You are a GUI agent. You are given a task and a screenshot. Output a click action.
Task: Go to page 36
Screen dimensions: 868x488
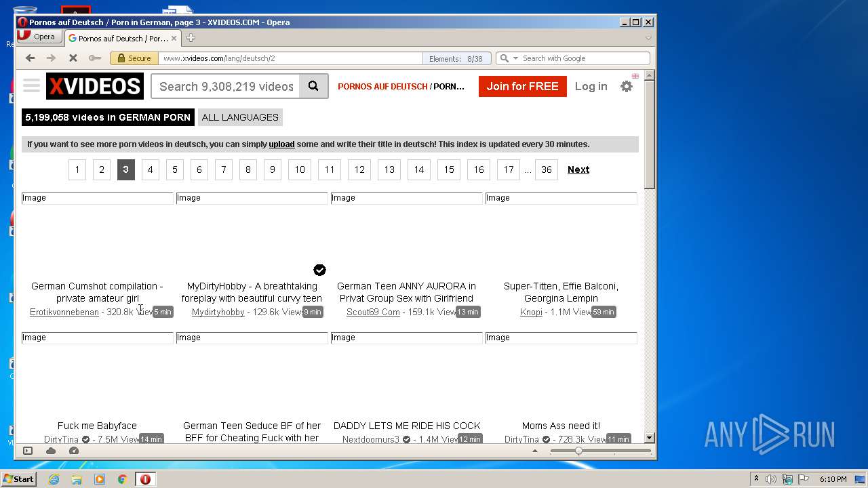(547, 169)
